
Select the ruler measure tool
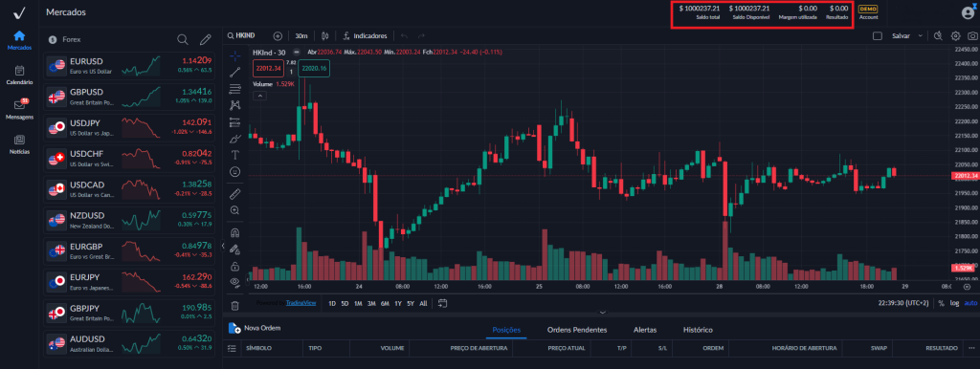(235, 193)
